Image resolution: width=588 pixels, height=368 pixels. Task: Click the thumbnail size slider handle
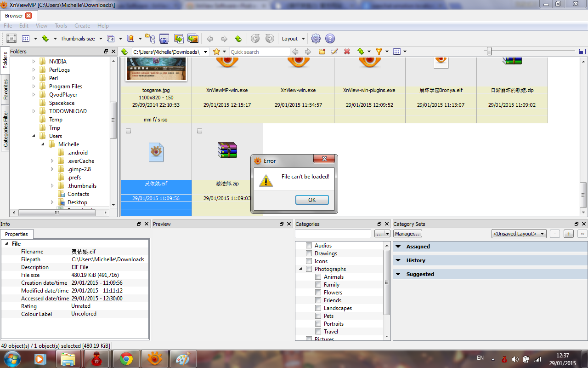tap(489, 52)
